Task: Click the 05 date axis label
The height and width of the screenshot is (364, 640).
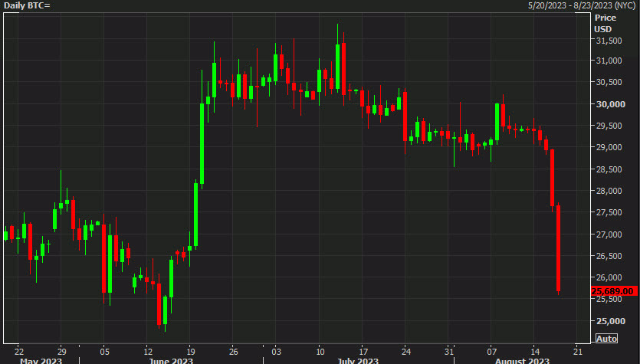Action: tap(105, 352)
